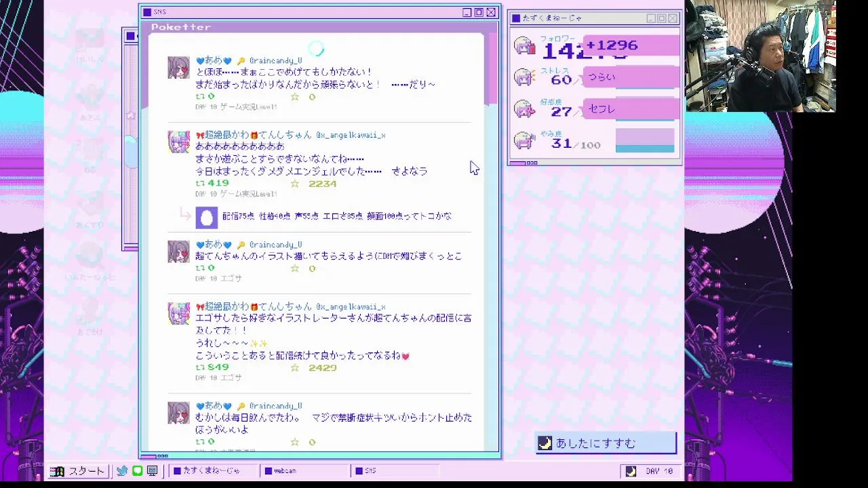Click the monitor icon in the taskbar

tap(152, 471)
